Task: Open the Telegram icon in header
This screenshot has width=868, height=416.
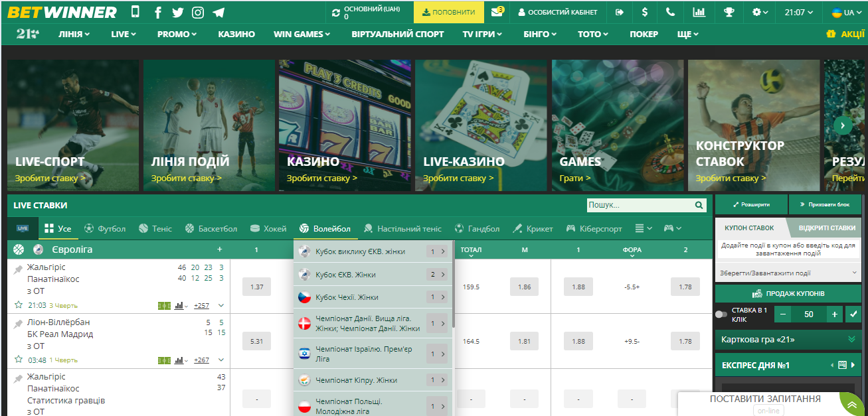Action: pos(218,13)
